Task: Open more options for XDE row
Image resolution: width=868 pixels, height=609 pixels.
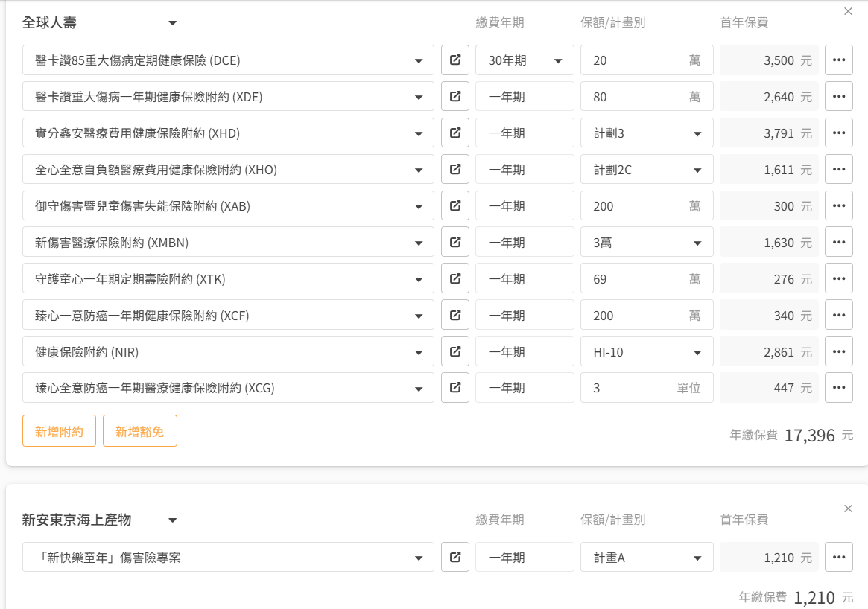Action: point(839,96)
